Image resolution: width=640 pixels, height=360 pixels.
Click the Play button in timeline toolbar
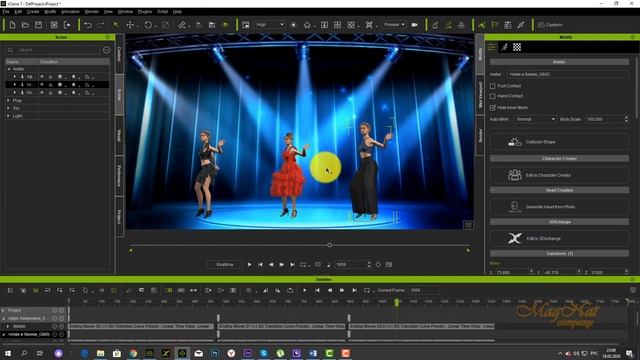pos(304,290)
